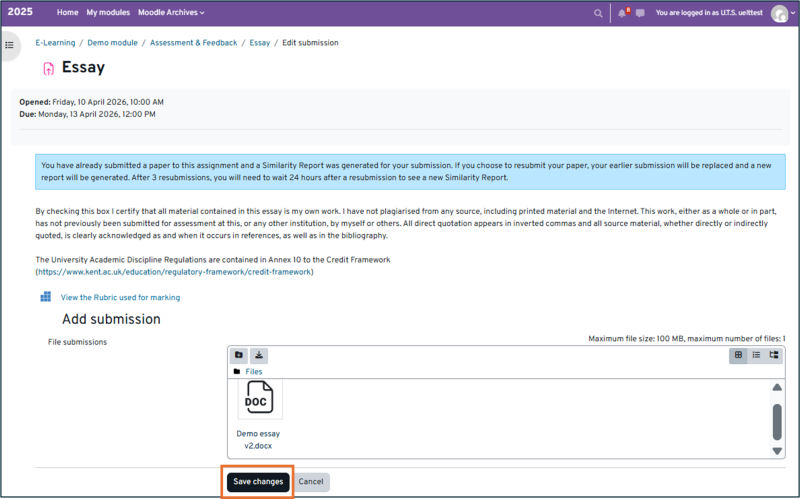Open the kent.ac.uk credit-framework link

coord(174,272)
